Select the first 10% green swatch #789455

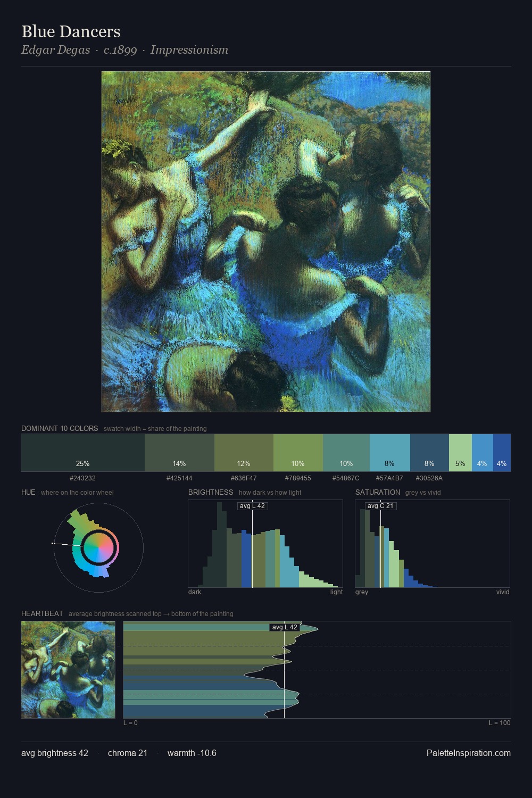298,453
